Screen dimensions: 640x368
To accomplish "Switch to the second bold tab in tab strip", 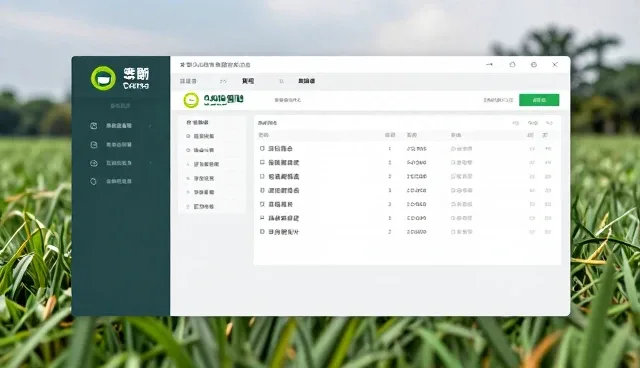I will (248, 81).
